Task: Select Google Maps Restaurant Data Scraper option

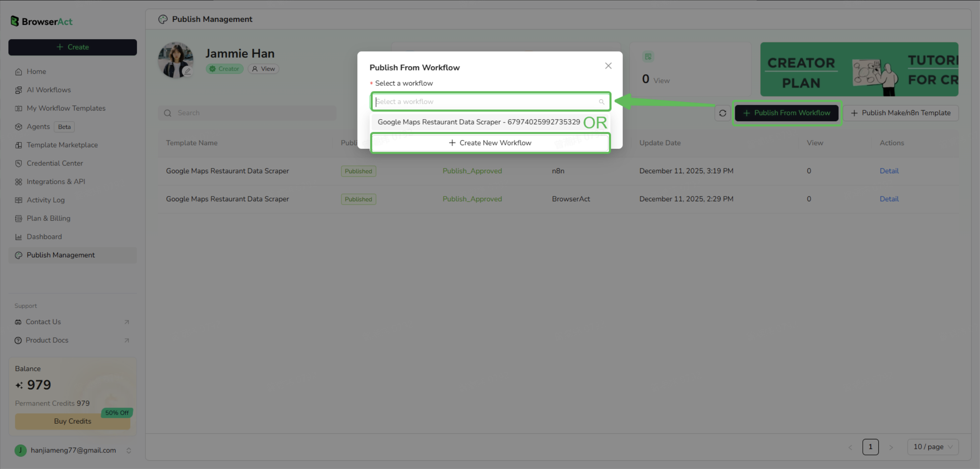Action: tap(478, 122)
